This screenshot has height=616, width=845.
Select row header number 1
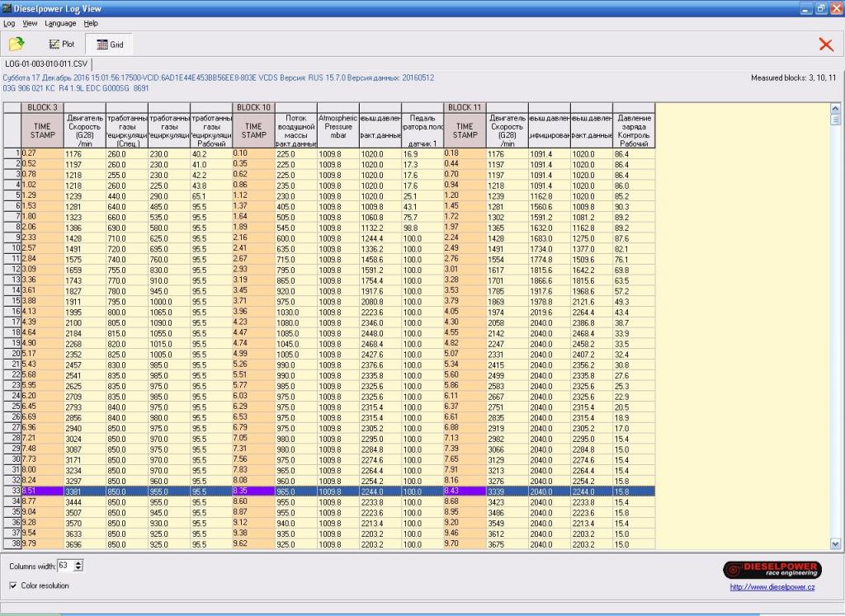(12, 153)
